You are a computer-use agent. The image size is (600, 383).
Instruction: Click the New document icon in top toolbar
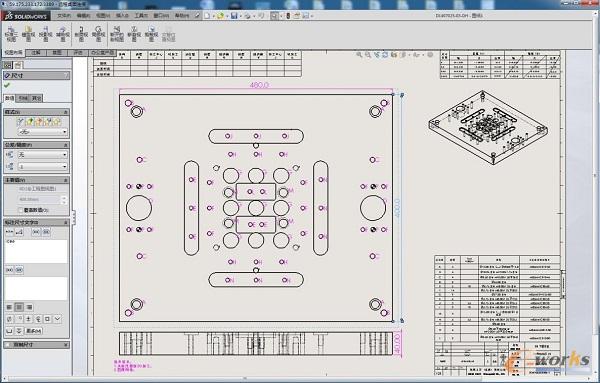207,16
